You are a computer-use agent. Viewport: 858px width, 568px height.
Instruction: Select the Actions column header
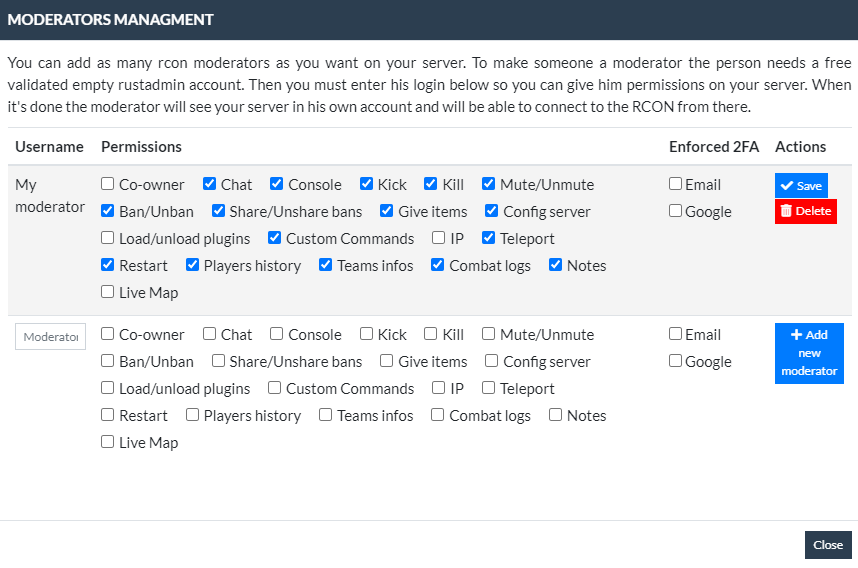[801, 147]
